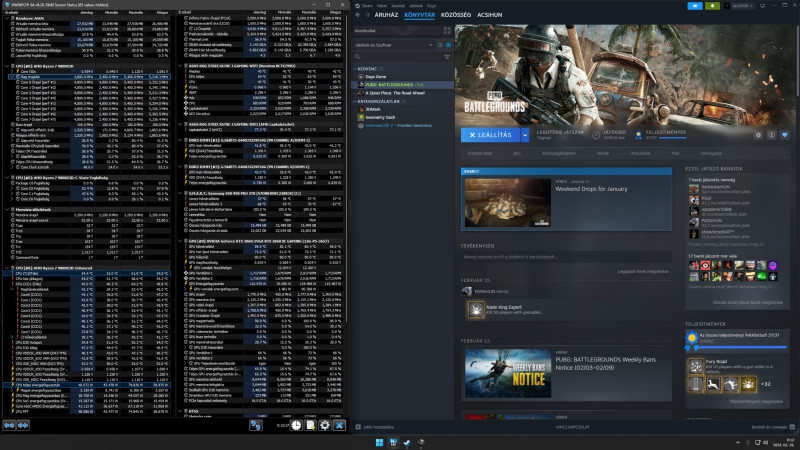This screenshot has width=800, height=450.
Task: Click HWiNFO collapse left arrows button
Action: [x=9, y=425]
